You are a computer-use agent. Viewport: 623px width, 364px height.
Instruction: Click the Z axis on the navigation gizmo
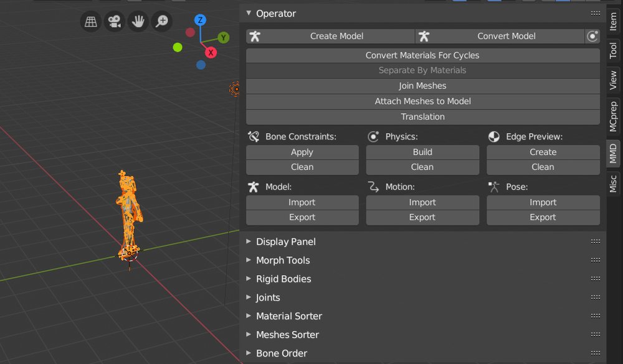(200, 20)
